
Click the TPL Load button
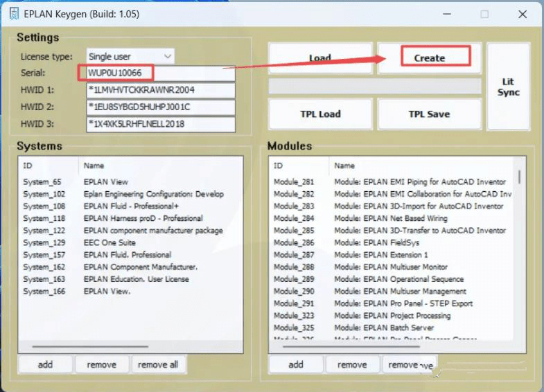pos(320,114)
